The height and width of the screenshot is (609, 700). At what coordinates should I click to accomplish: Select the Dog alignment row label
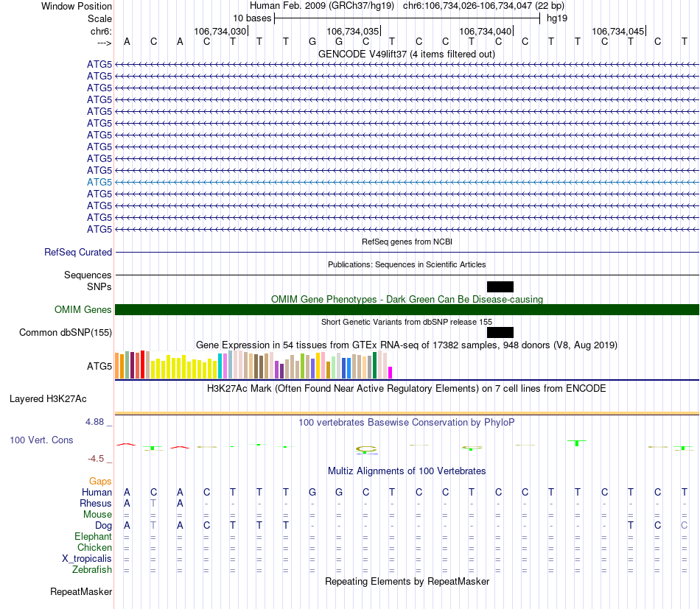click(x=103, y=526)
